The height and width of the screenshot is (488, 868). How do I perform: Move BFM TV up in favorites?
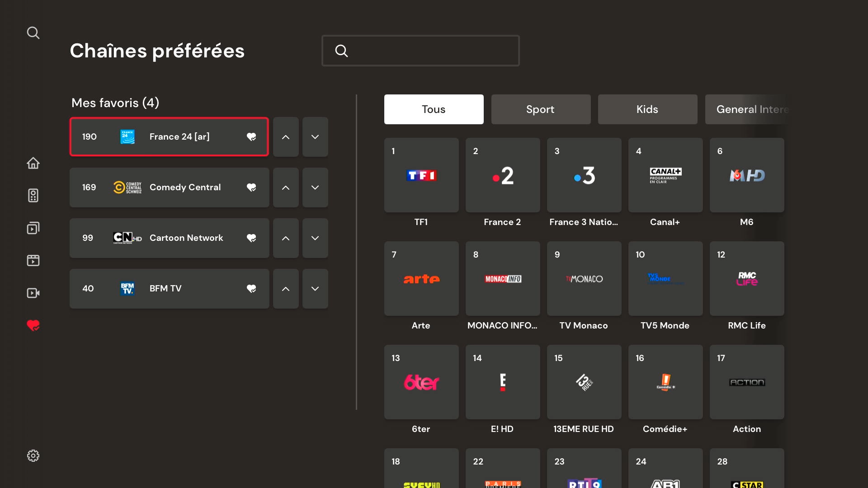286,289
